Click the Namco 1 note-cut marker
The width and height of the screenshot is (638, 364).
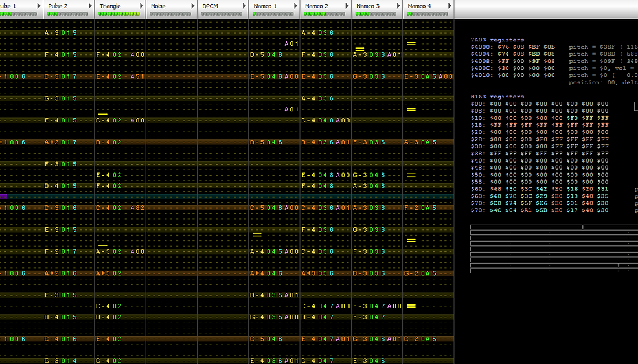[256, 234]
